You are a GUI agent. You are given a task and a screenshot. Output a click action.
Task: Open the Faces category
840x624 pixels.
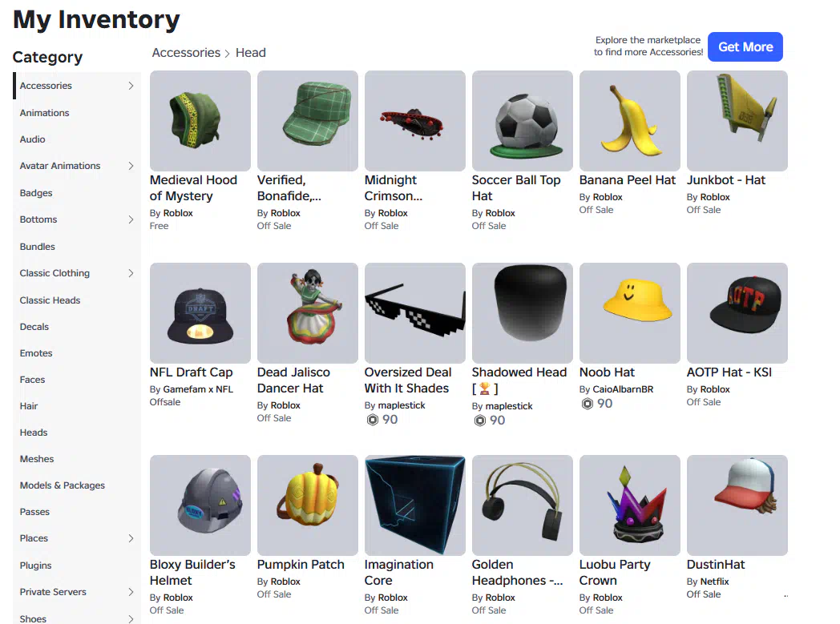tap(32, 380)
